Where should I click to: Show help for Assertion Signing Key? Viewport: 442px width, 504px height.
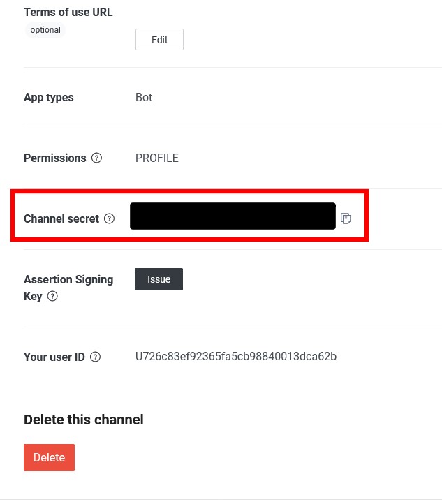[x=52, y=296]
